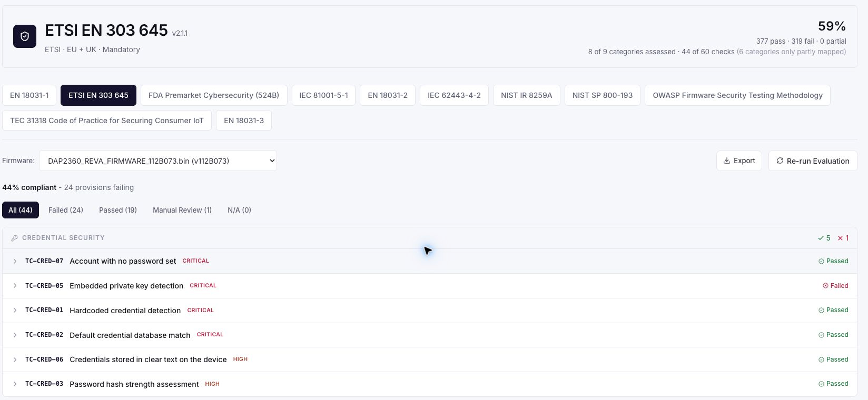Open the Firmware selection dropdown
Screen dimensions: 868x400
click(x=158, y=161)
